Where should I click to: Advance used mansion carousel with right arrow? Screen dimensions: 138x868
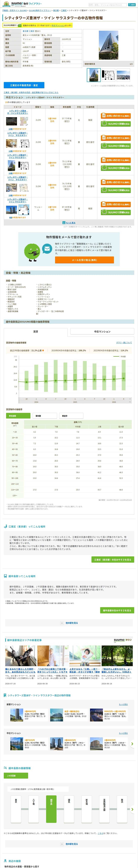point(132,744)
